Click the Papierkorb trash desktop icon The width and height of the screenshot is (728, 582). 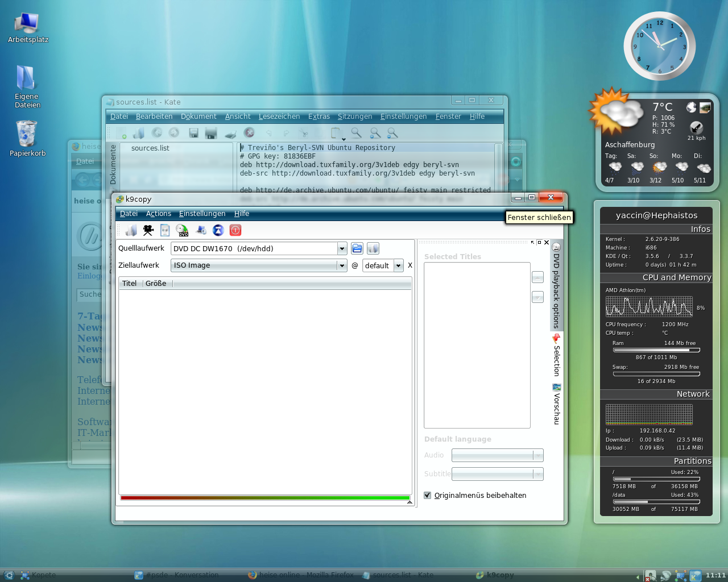[x=27, y=139]
